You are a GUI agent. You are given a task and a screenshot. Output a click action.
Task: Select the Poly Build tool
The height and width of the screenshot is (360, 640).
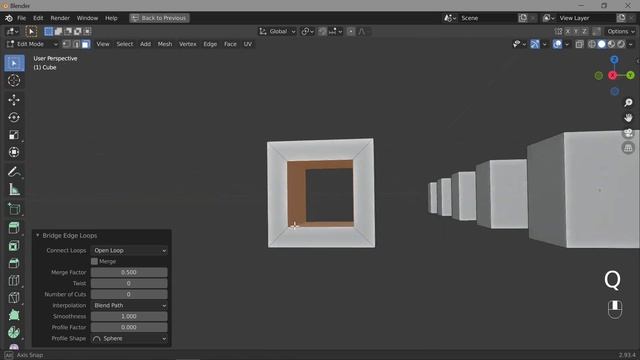(x=14, y=315)
